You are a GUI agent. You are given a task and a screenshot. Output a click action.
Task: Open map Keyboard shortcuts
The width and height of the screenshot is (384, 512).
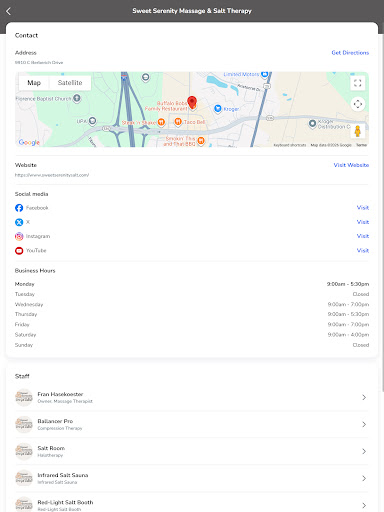[x=290, y=145]
